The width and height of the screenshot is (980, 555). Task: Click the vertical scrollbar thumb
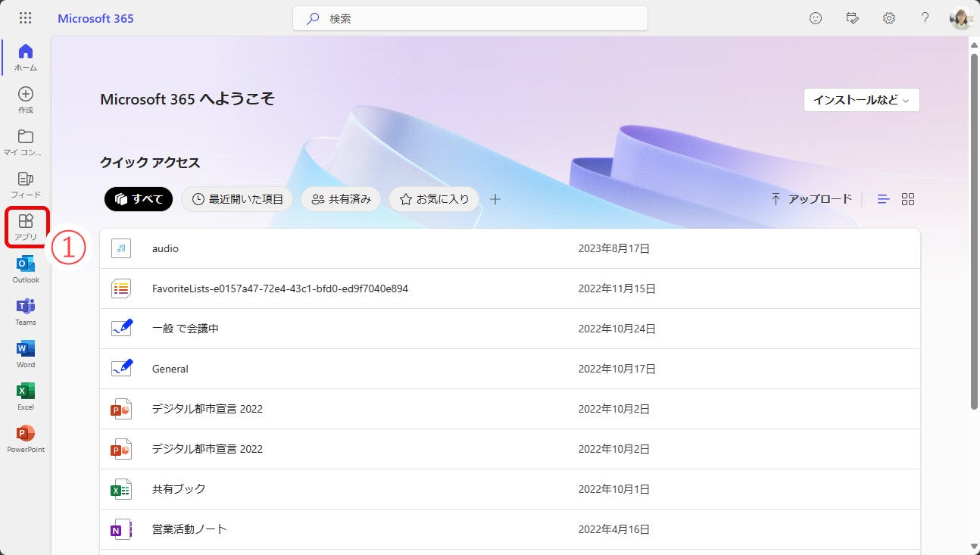click(973, 231)
